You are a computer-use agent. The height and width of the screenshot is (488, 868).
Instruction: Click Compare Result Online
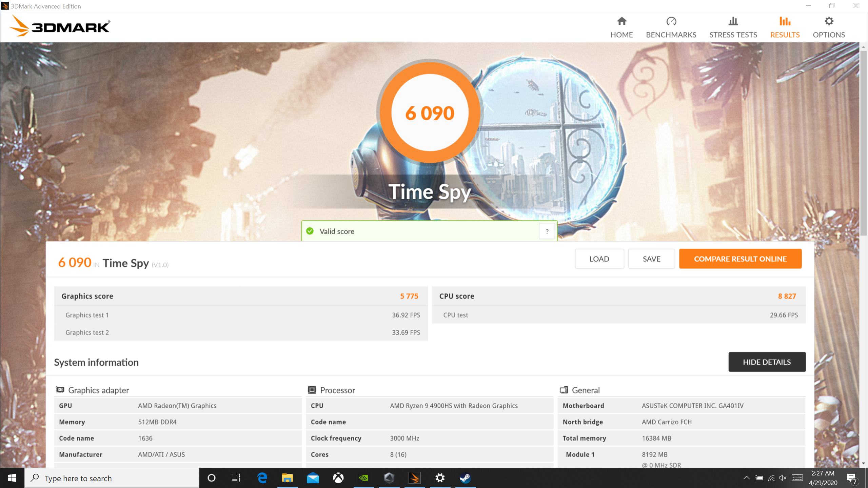coord(740,259)
